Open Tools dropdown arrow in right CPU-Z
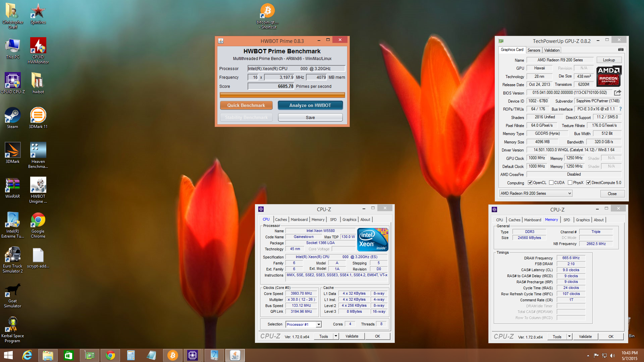This screenshot has height=362, width=644. click(569, 337)
